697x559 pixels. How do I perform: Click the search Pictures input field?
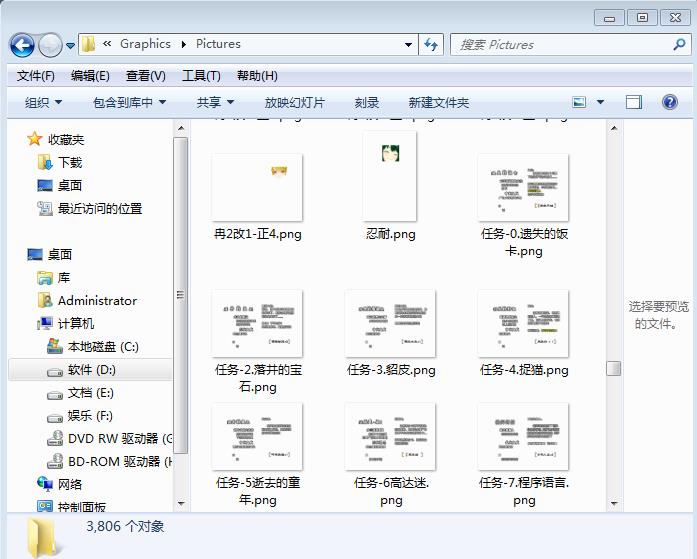click(562, 44)
